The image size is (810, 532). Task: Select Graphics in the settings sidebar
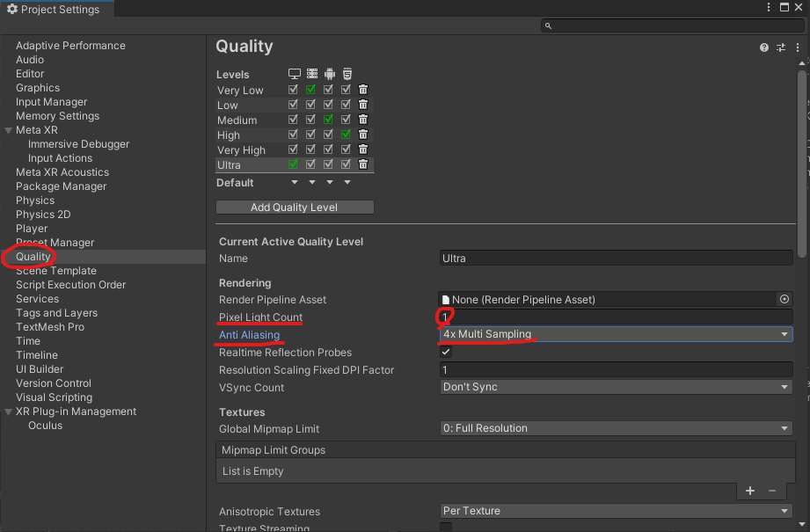(x=38, y=88)
